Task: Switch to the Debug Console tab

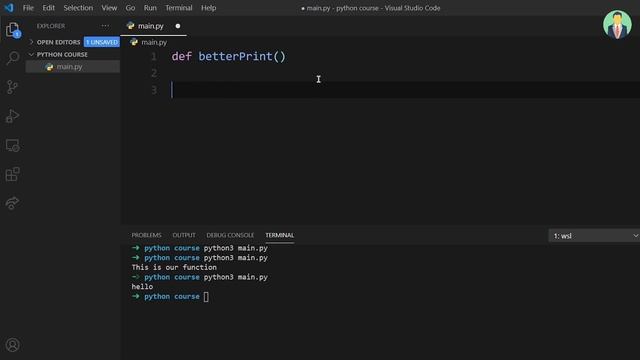Action: (x=230, y=235)
